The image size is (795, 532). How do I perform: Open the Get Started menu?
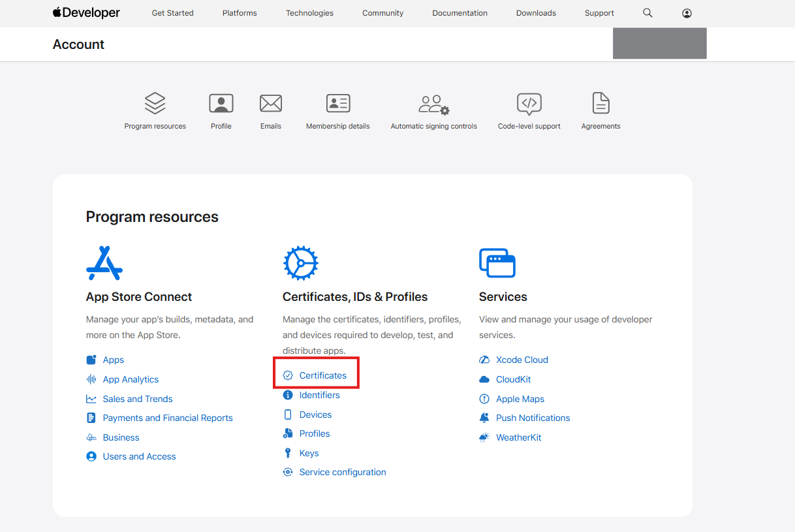(173, 13)
